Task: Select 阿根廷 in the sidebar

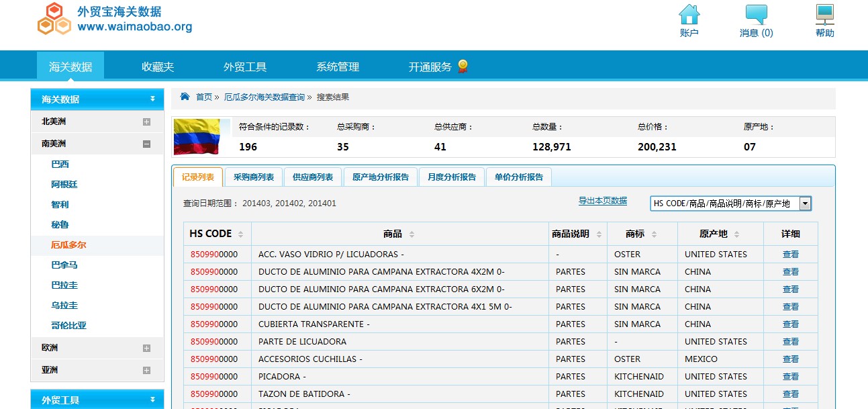Action: [x=64, y=185]
